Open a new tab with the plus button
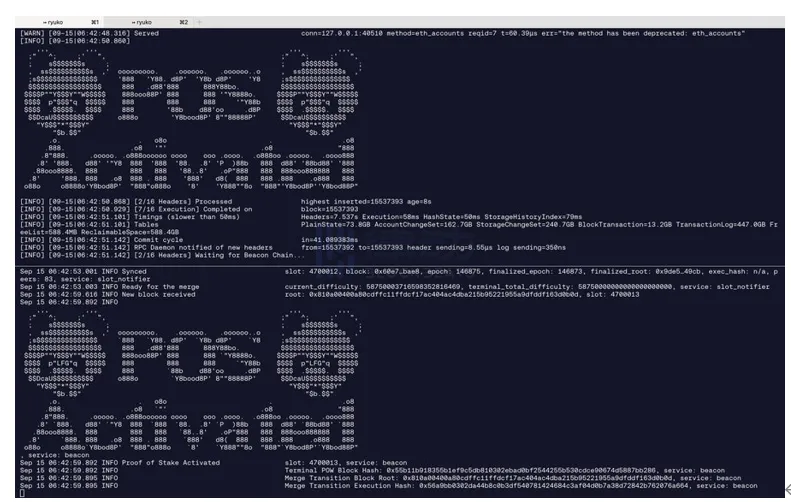The image size is (791, 502). (199, 21)
